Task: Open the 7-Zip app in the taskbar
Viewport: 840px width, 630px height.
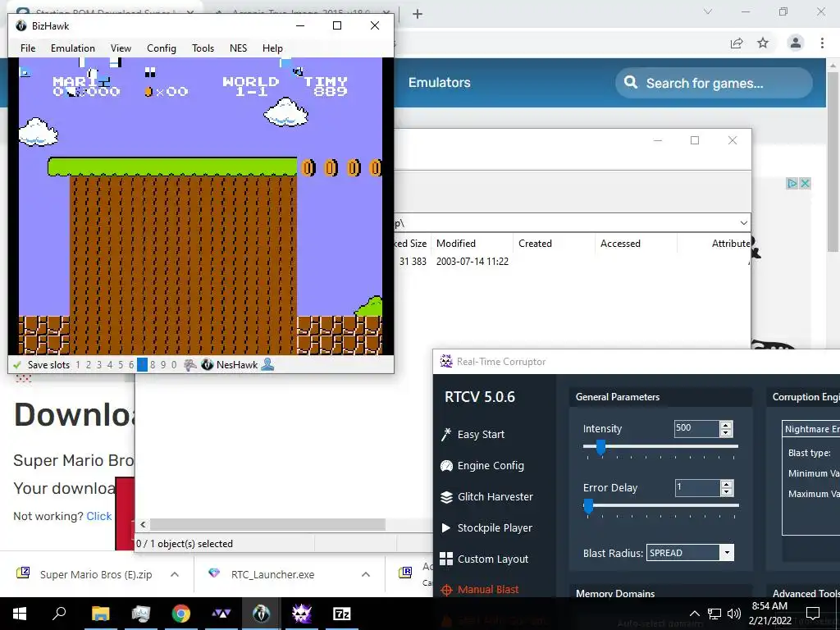Action: tap(342, 614)
